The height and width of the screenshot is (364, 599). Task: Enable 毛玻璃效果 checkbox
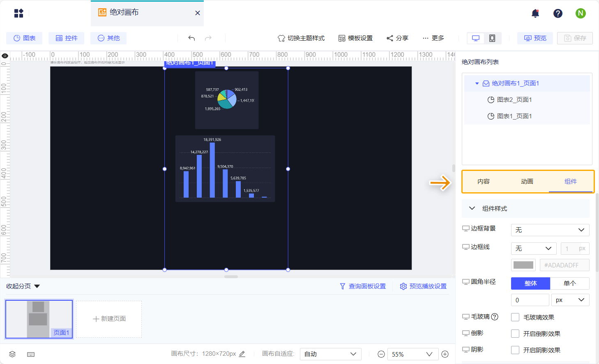pos(515,317)
